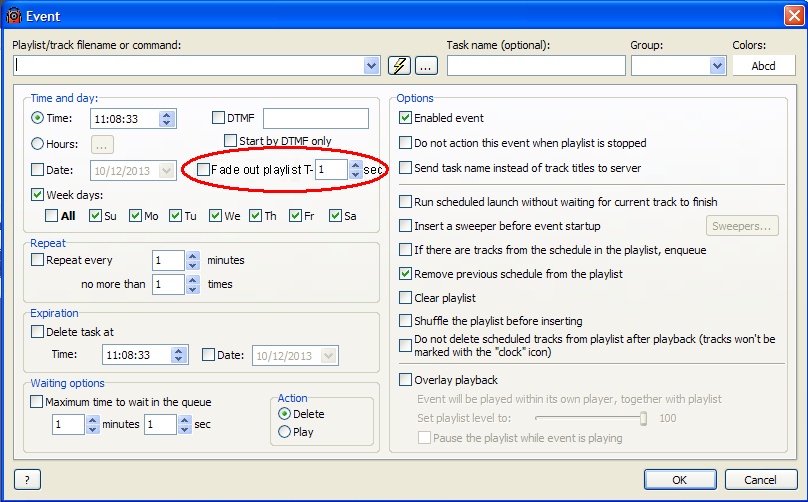Screen dimensions: 808x502
Task: Adjust the no more than times spinner
Action: click(x=193, y=284)
